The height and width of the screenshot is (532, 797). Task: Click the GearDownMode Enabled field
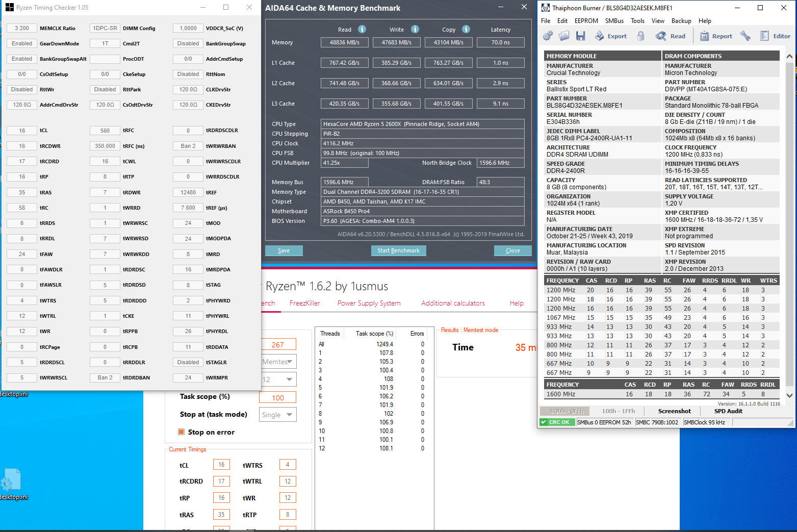click(x=22, y=43)
